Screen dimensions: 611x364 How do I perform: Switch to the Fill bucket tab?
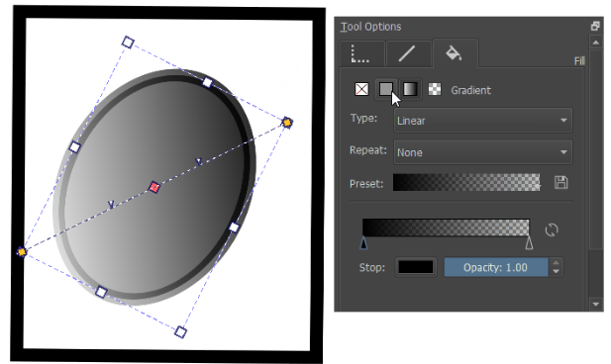point(455,53)
